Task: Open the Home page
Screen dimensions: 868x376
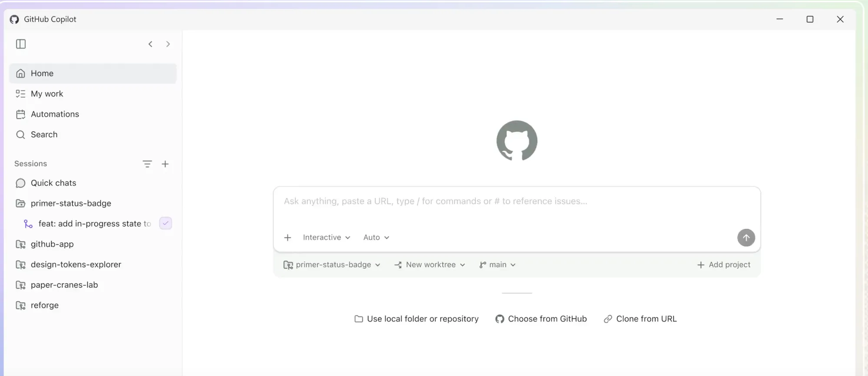Action: (93, 73)
